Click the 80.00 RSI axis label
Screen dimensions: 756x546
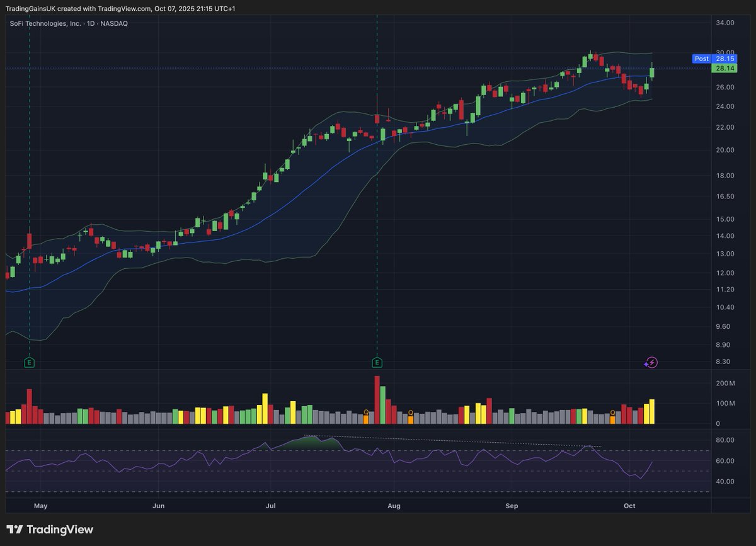click(726, 440)
